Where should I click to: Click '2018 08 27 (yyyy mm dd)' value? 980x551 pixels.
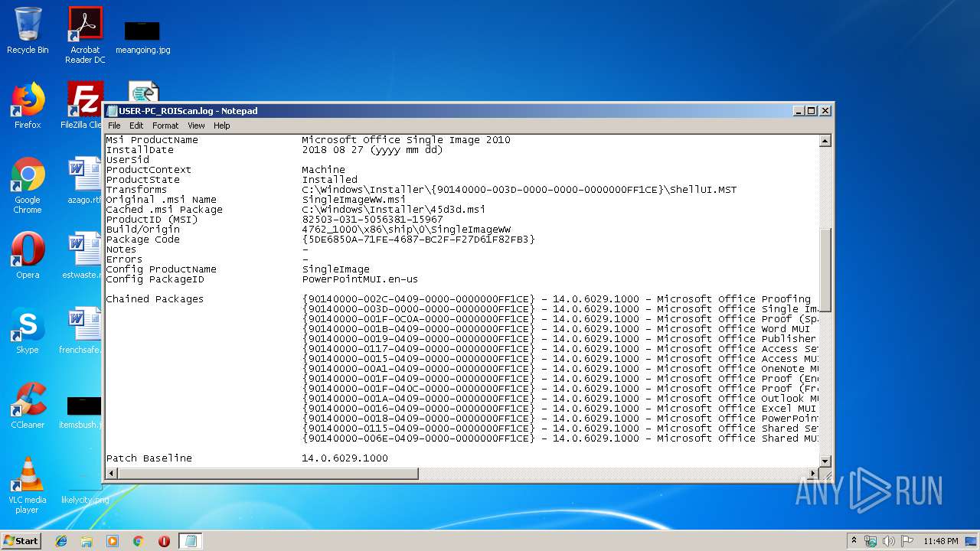tap(372, 150)
